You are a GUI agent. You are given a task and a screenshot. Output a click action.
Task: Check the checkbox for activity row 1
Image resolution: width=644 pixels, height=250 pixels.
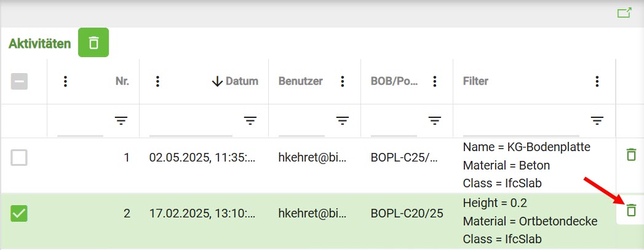point(19,158)
